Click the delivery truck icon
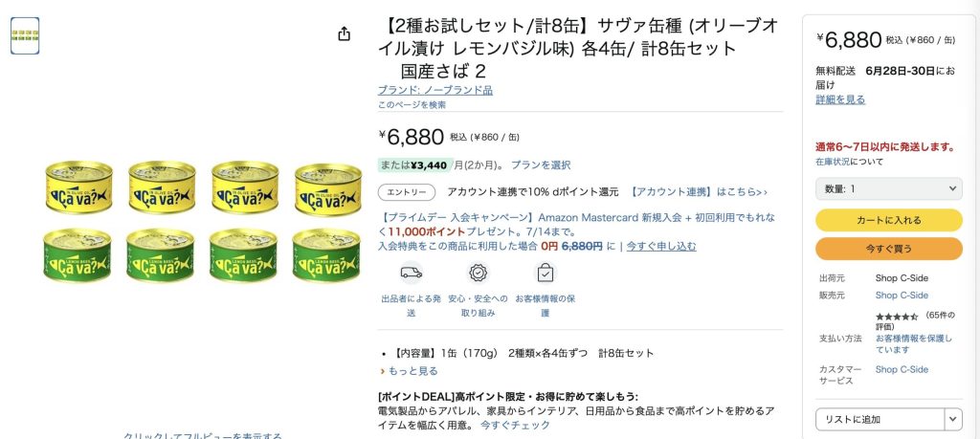Screen dimensions: 980x439 411,273
